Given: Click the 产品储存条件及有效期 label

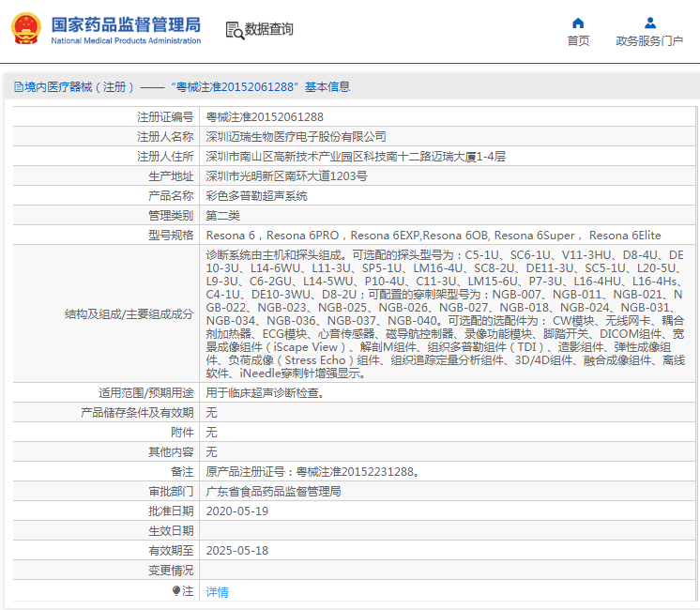Looking at the screenshot, I should click(x=137, y=413).
